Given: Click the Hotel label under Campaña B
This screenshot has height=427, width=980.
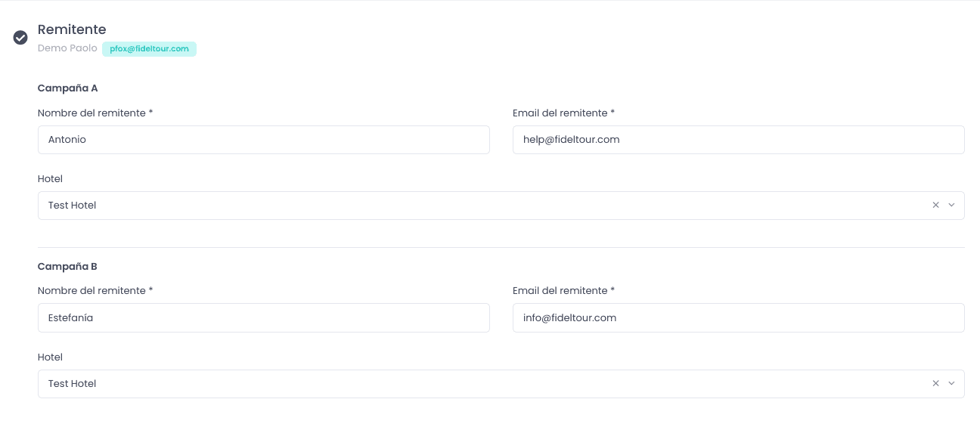Looking at the screenshot, I should click(x=50, y=357).
